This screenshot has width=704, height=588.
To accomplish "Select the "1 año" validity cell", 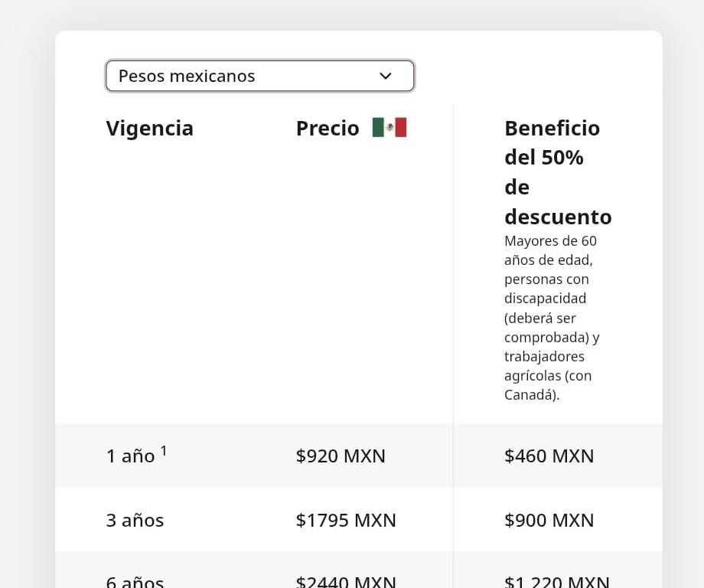I will coord(130,456).
